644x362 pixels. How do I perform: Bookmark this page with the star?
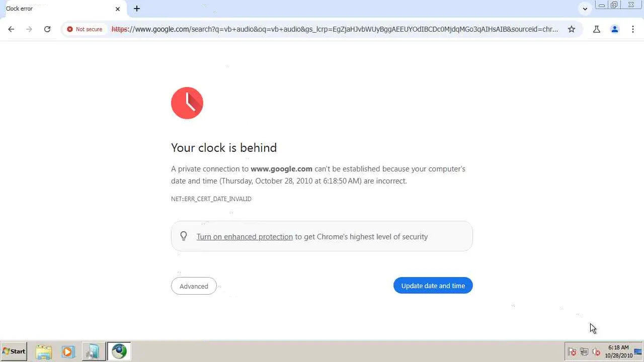(x=572, y=29)
